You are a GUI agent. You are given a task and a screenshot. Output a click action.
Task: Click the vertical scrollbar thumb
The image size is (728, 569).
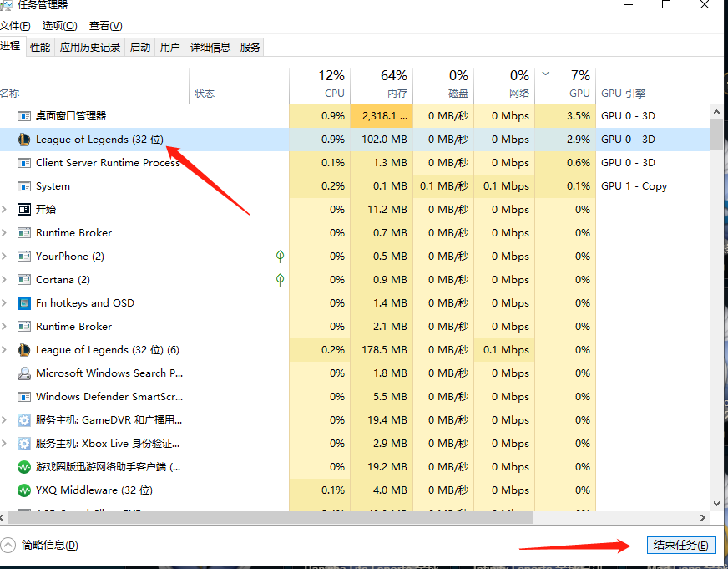[716, 135]
